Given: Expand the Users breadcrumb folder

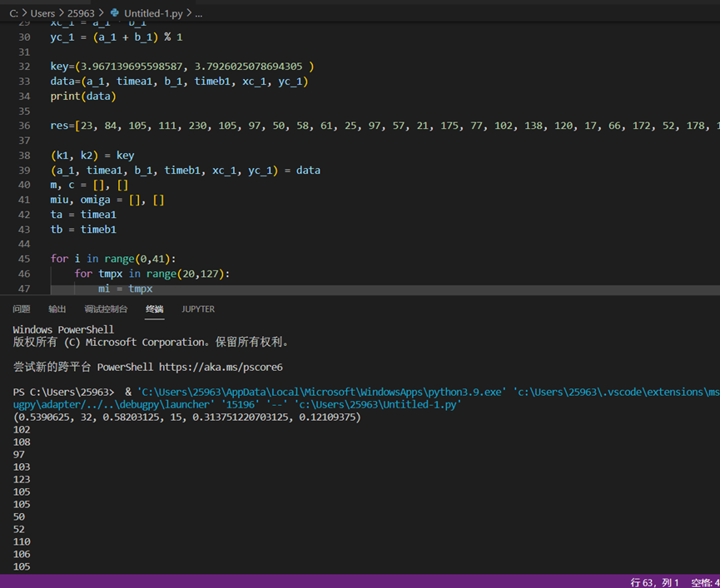Looking at the screenshot, I should (x=42, y=14).
